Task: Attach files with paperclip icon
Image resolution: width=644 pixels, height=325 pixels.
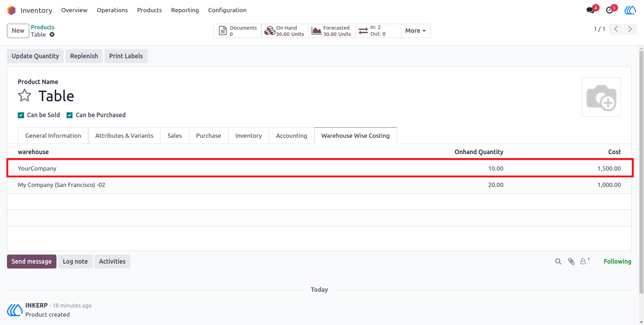Action: (x=571, y=262)
